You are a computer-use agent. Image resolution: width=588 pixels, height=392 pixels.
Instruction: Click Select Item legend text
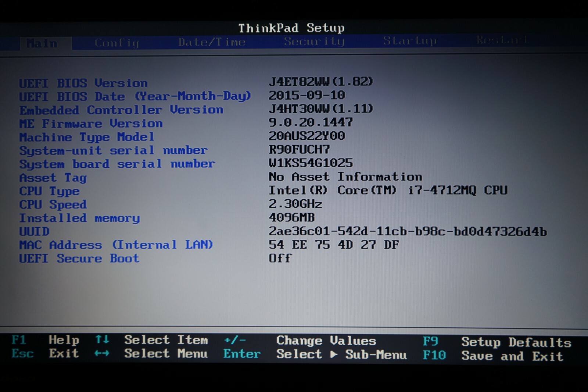[166, 340]
